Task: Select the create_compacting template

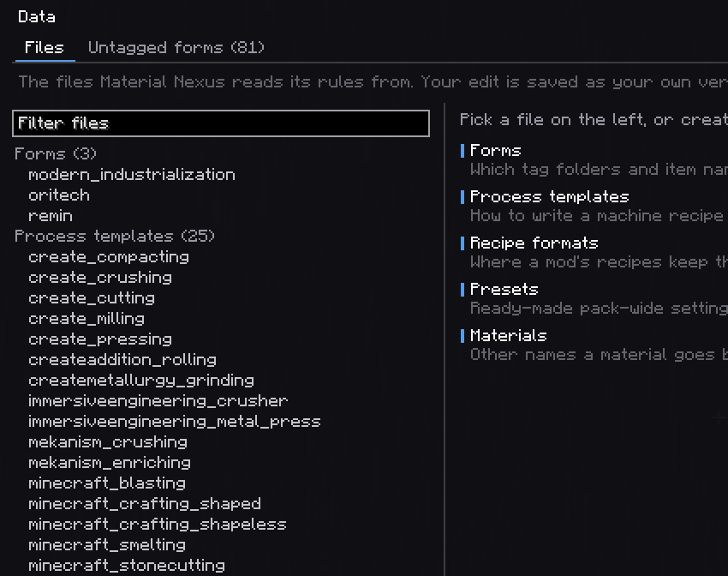Action: click(109, 257)
